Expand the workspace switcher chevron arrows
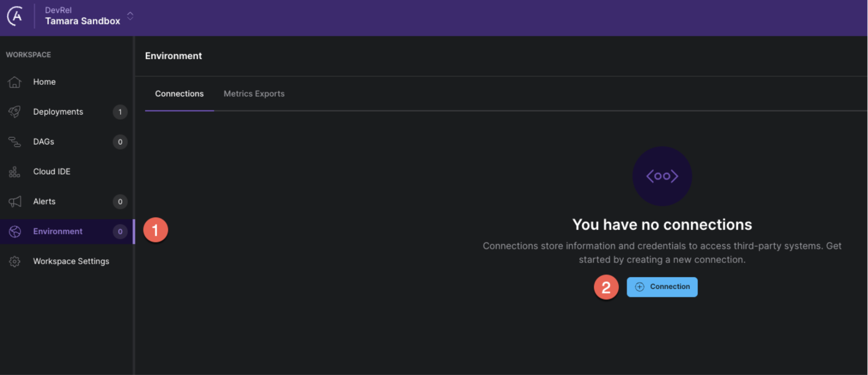Image resolution: width=868 pixels, height=375 pixels. tap(130, 16)
